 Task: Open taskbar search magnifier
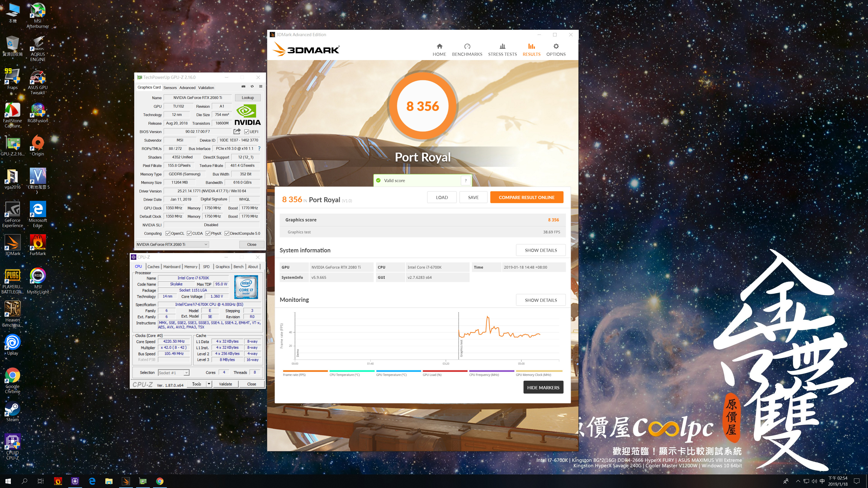click(x=24, y=481)
